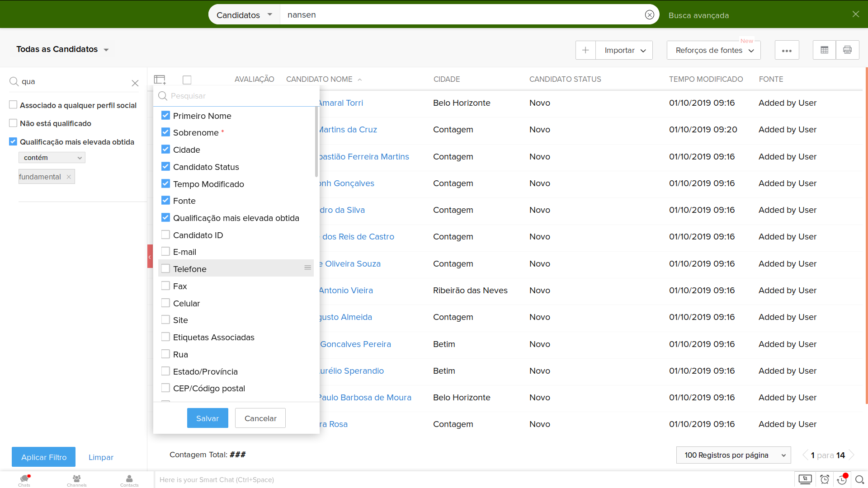This screenshot has height=488, width=868.
Task: Enable the Telefone column checkbox
Action: tap(165, 269)
